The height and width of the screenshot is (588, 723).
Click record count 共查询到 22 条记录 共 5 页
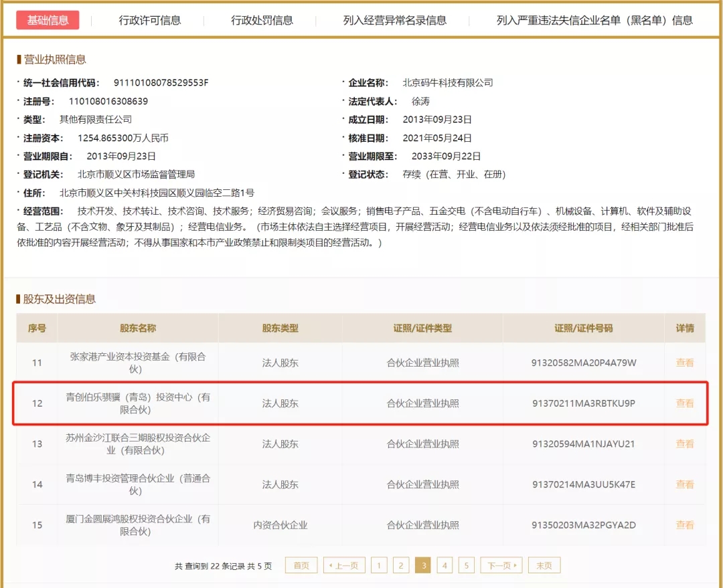click(223, 566)
